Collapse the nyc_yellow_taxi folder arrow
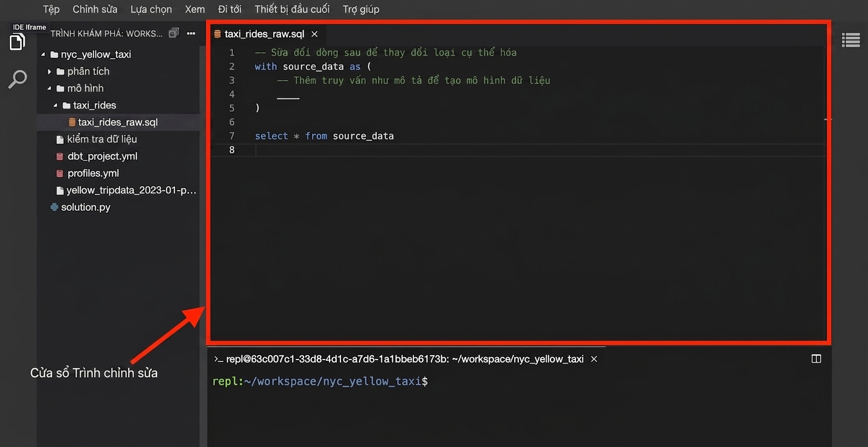 [43, 54]
